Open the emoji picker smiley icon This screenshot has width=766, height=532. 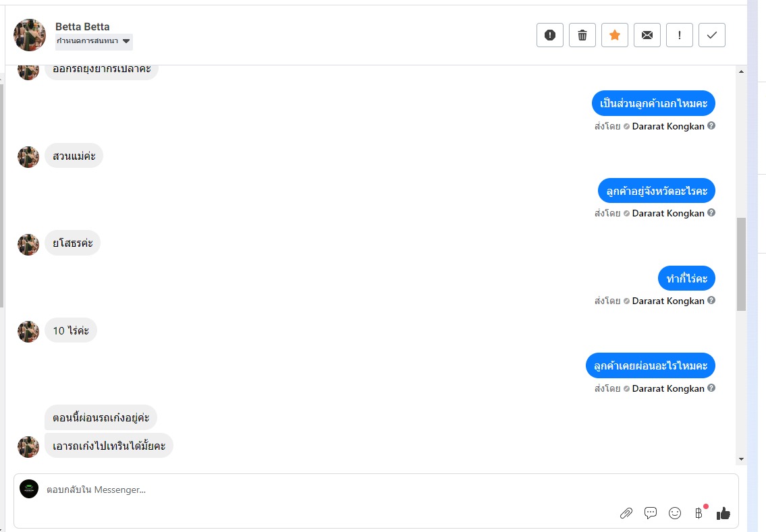click(675, 513)
